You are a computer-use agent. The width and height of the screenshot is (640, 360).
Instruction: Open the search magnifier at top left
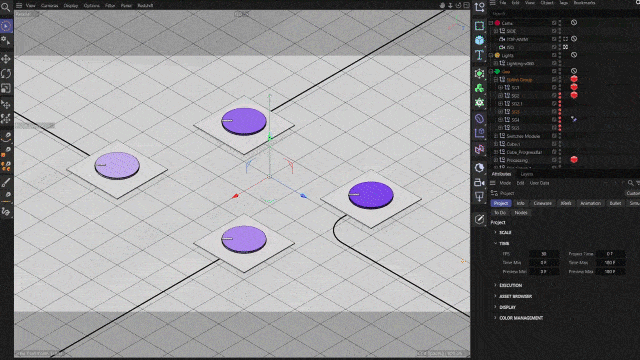(5, 7)
